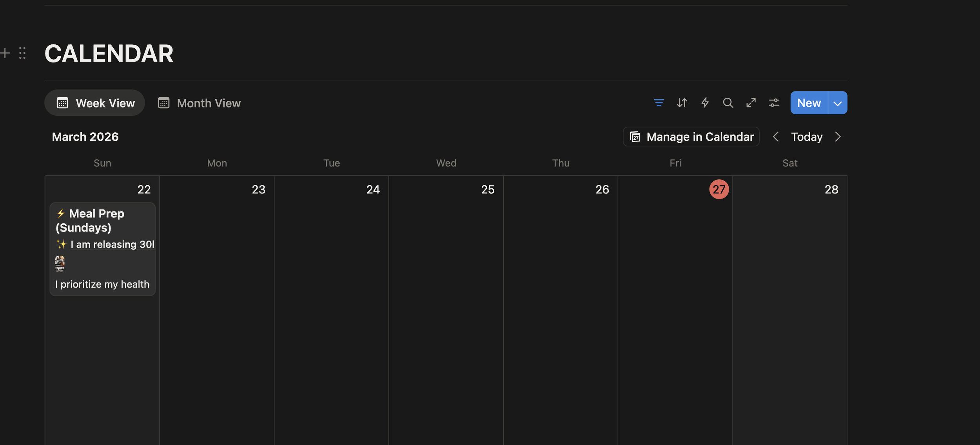This screenshot has height=445, width=980.
Task: Select the Week View tab
Action: [x=94, y=103]
